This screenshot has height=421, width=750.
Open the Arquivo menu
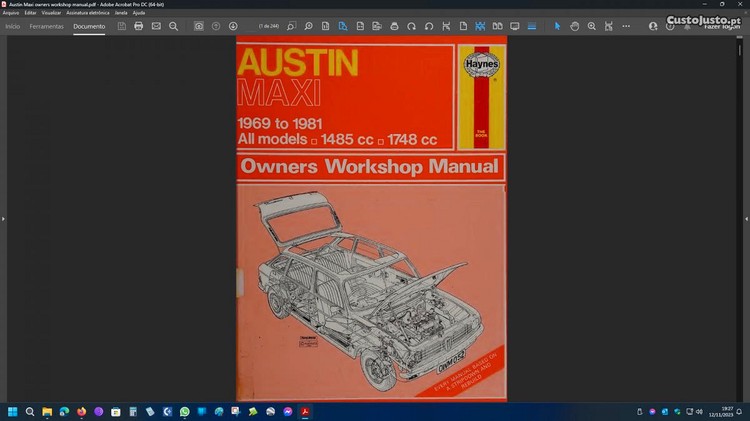click(11, 13)
